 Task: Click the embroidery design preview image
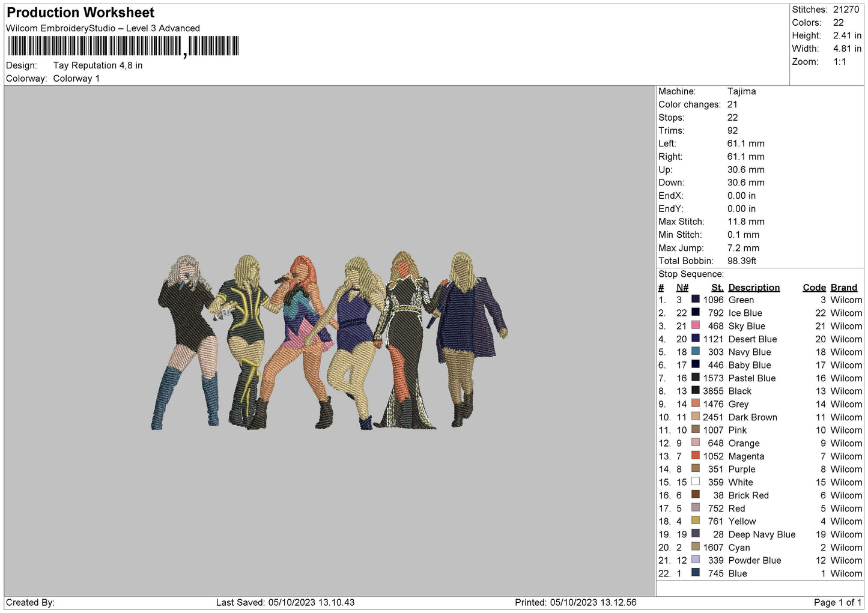click(329, 340)
